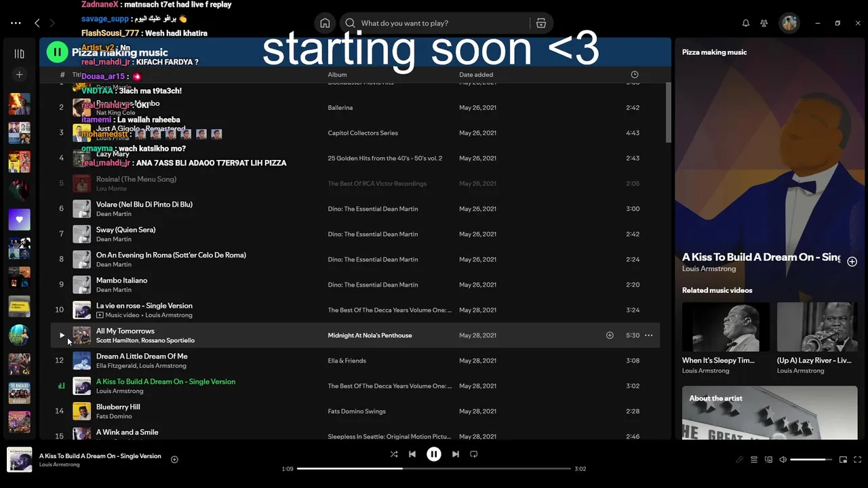Mute the volume speaker icon
Viewport: 868px width, 488px height.
point(783,460)
